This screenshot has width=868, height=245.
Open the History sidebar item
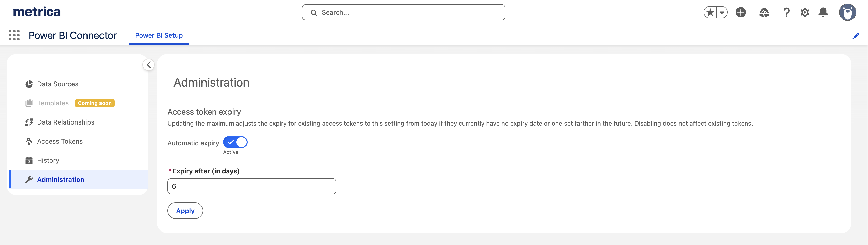pos(48,161)
